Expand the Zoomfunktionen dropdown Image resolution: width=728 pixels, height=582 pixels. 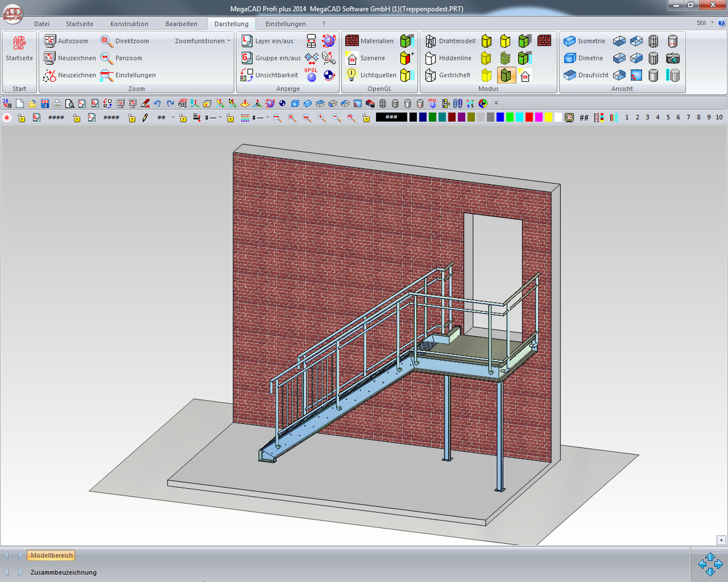[203, 41]
